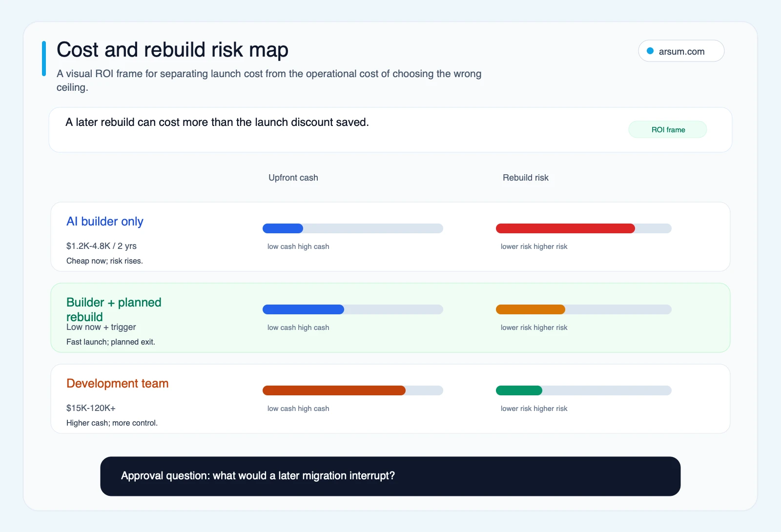781x532 pixels.
Task: Click the 'Cheap now; risk rises.' note
Action: pos(104,261)
